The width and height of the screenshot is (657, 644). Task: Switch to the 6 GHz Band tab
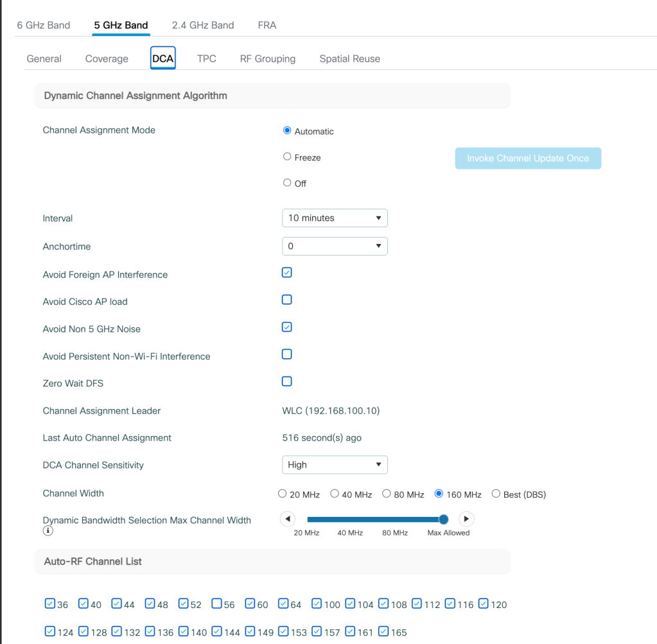43,25
